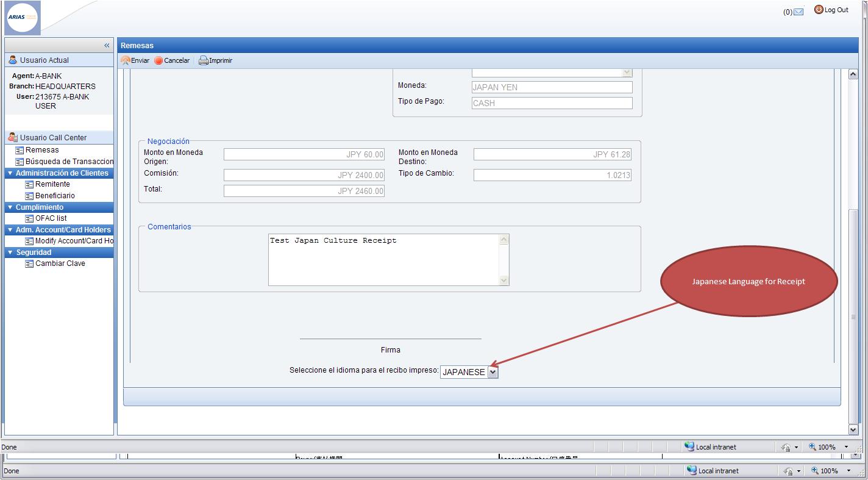The height and width of the screenshot is (480, 868).
Task: Click the Log Out link
Action: [836, 10]
